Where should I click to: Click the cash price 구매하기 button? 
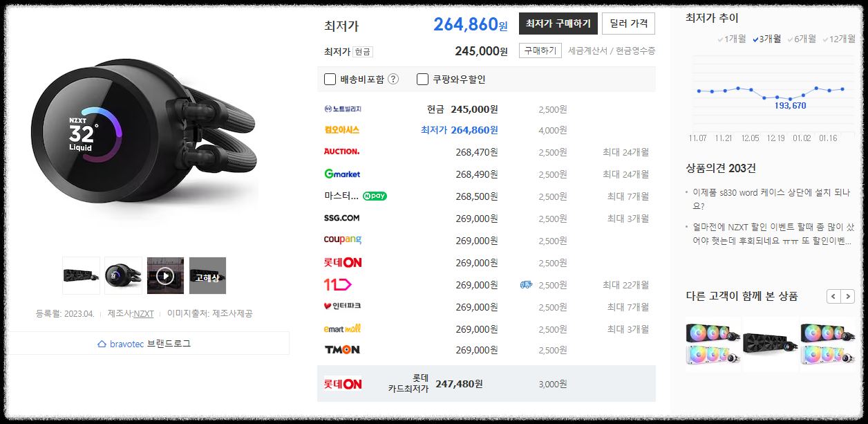point(540,50)
